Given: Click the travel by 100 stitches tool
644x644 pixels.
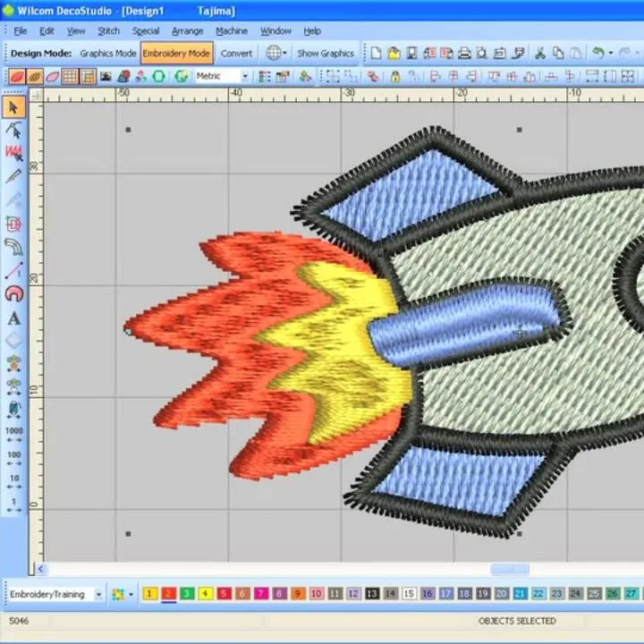Looking at the screenshot, I should click(14, 458).
